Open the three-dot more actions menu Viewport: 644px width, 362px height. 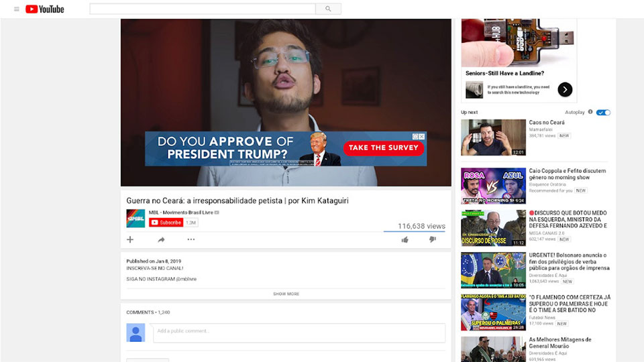(x=191, y=239)
